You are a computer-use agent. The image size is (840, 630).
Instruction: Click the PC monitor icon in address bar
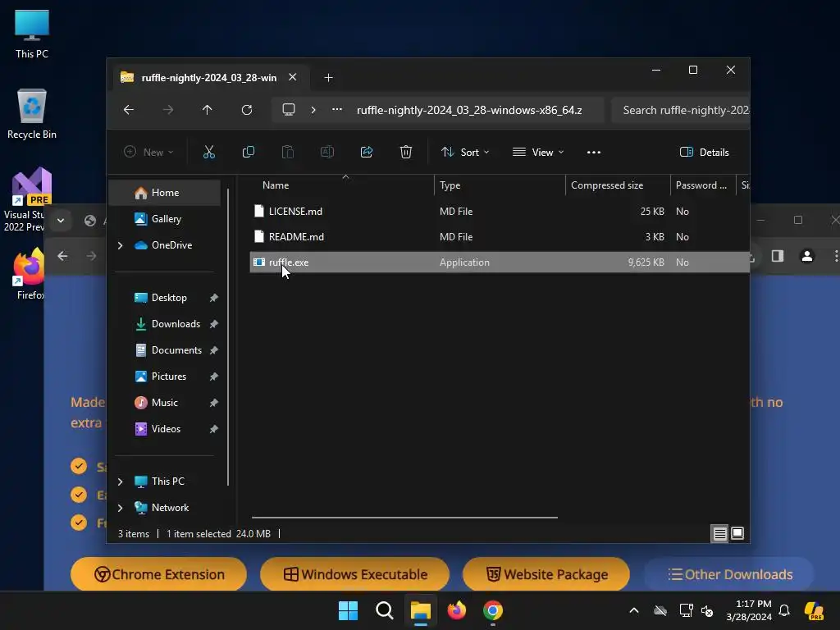tap(289, 110)
